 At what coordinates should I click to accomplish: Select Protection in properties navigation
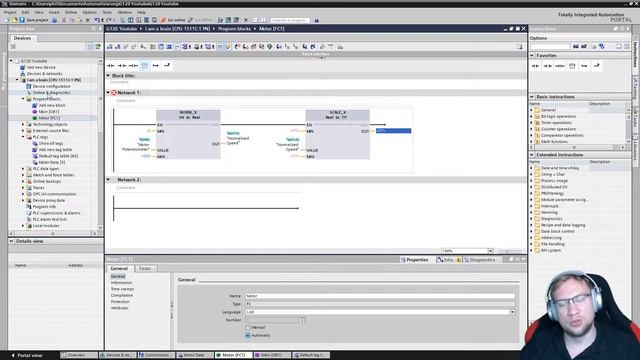tap(120, 302)
